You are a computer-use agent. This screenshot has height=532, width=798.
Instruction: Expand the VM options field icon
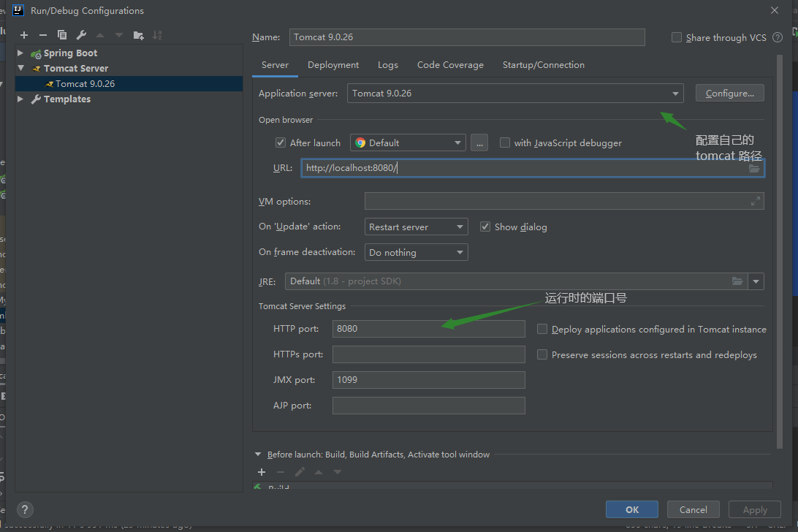[755, 202]
